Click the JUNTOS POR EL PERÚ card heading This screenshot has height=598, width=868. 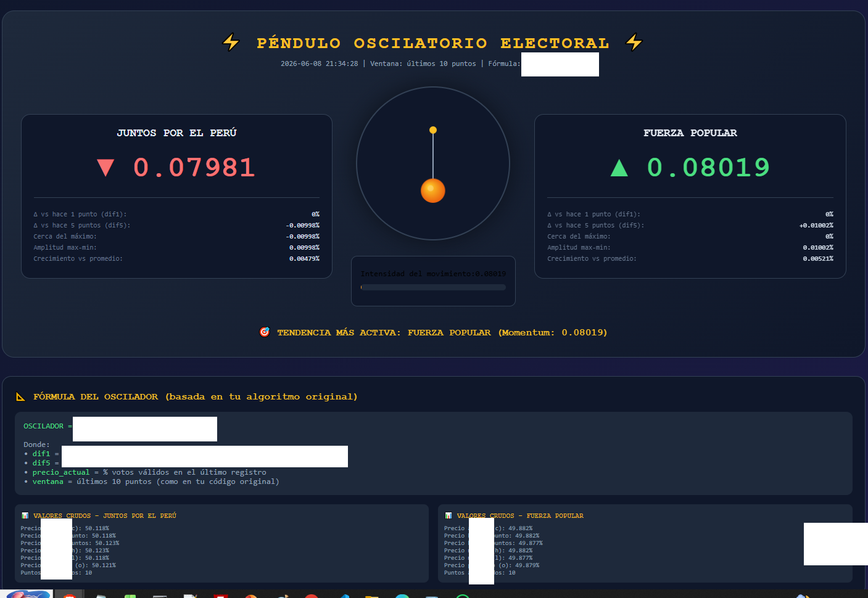[177, 133]
